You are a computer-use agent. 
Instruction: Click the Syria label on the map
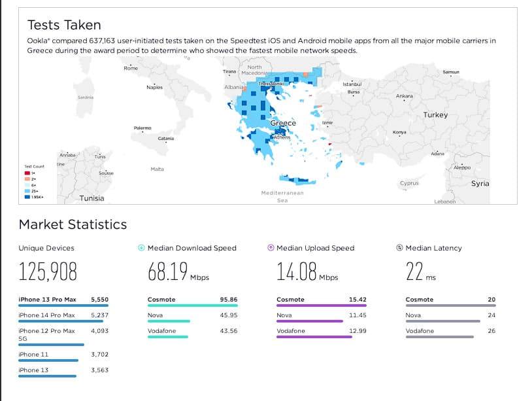tap(480, 184)
